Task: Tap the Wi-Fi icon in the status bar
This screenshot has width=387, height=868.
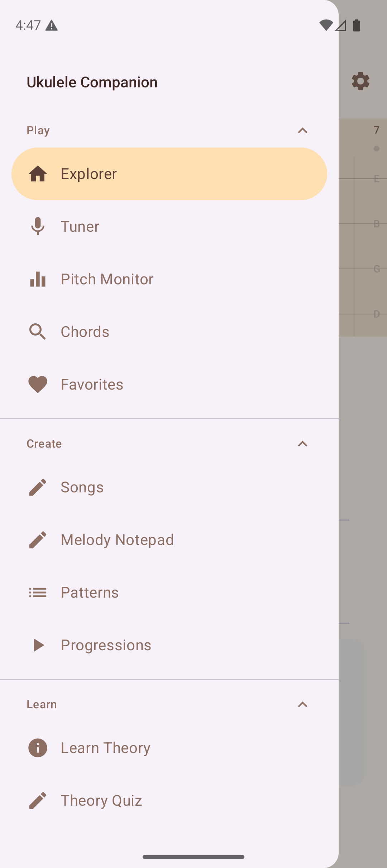Action: tap(327, 25)
